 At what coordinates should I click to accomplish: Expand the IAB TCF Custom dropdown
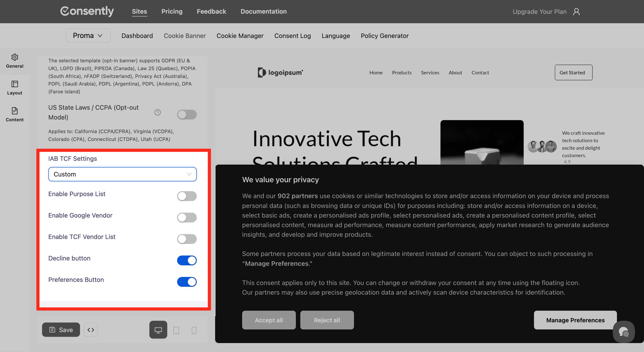[122, 174]
